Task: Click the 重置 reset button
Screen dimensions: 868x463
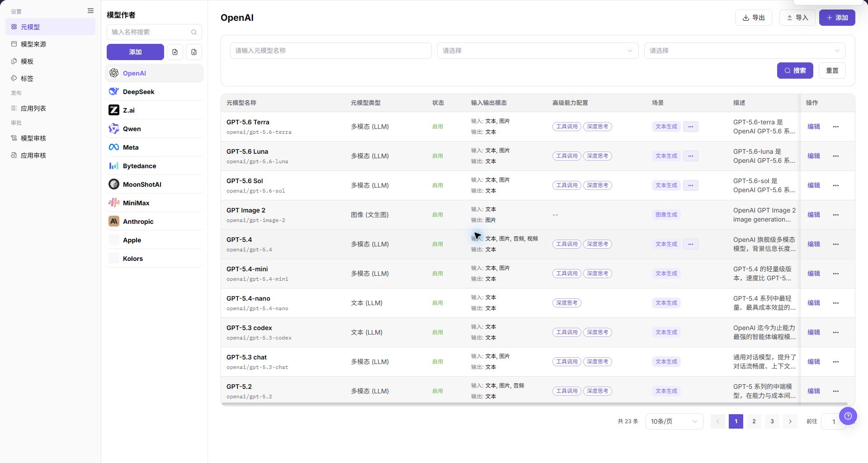Action: 832,71
